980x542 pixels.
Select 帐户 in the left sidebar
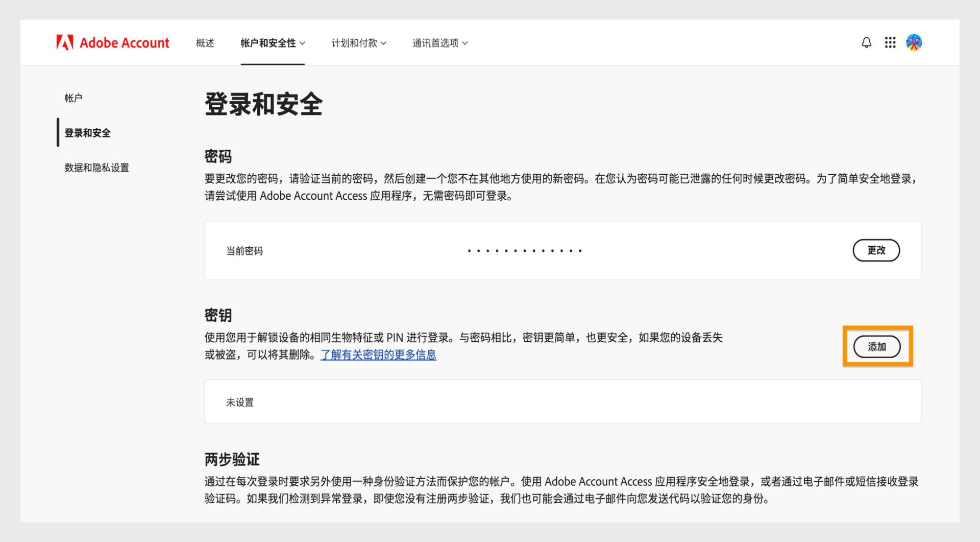pyautogui.click(x=74, y=97)
